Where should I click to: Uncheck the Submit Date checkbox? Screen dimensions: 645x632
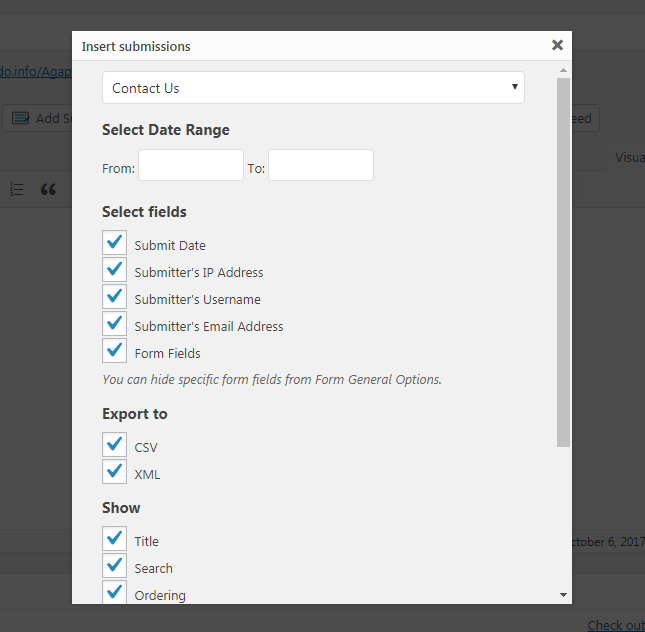coord(114,242)
